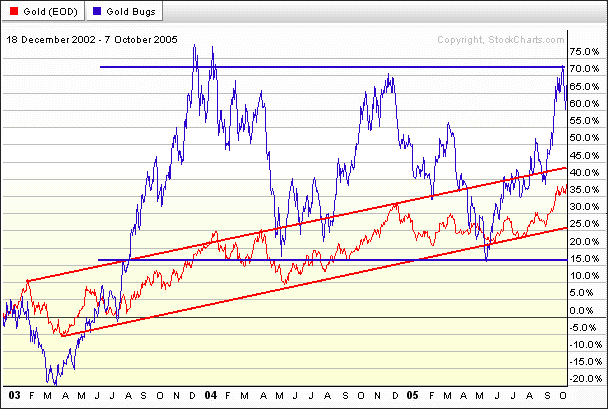Click the 75.0% y-axis label
608x409 pixels.
click(584, 52)
